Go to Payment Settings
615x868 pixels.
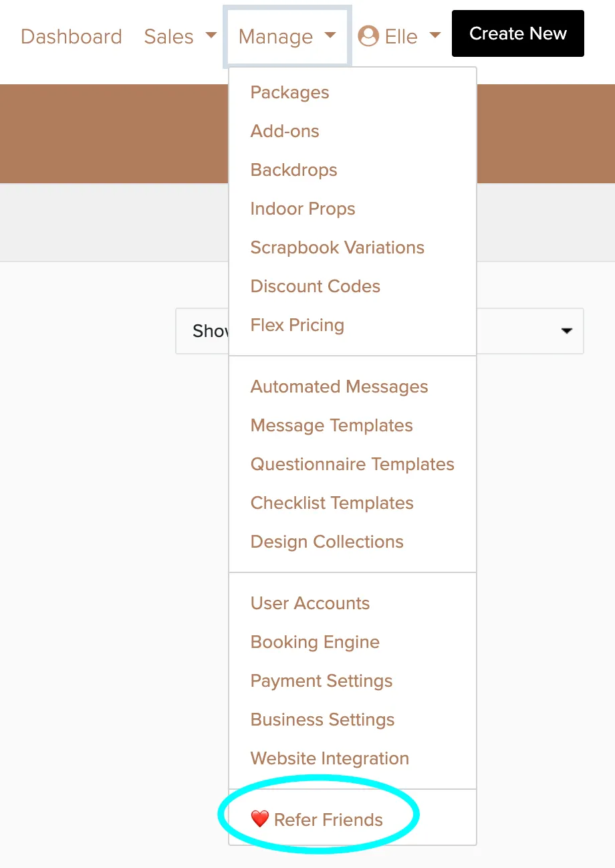pos(322,681)
